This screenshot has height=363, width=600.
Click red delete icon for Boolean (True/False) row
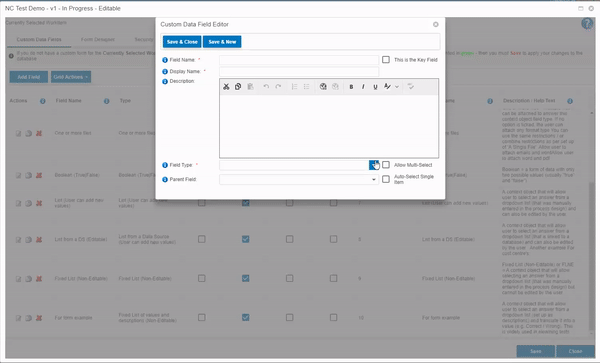(x=39, y=175)
